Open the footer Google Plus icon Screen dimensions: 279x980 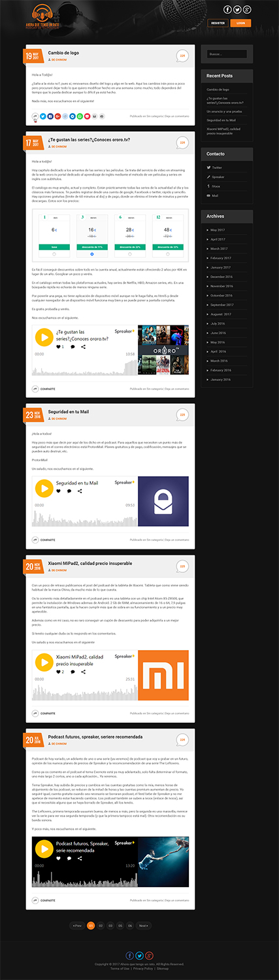click(x=149, y=956)
